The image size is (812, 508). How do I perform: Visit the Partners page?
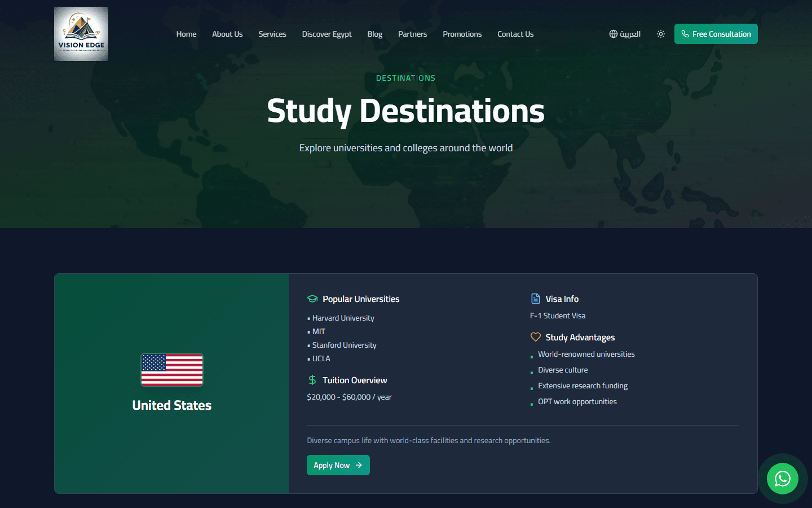(412, 34)
